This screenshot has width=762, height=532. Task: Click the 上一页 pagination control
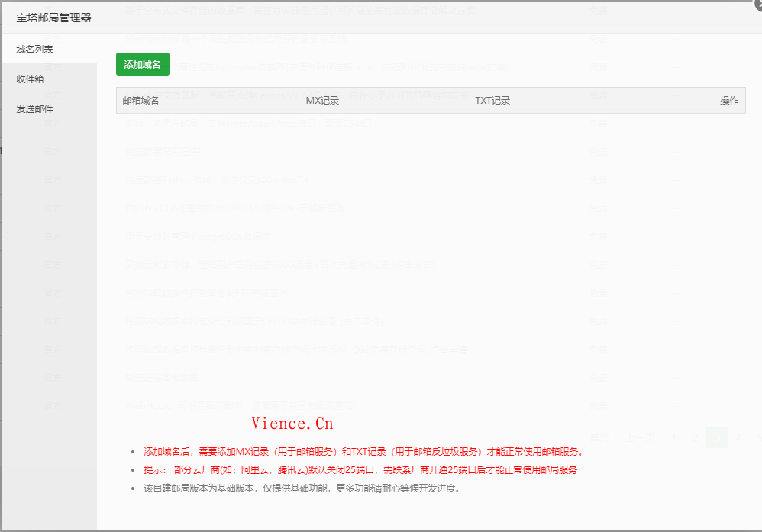(x=641, y=437)
